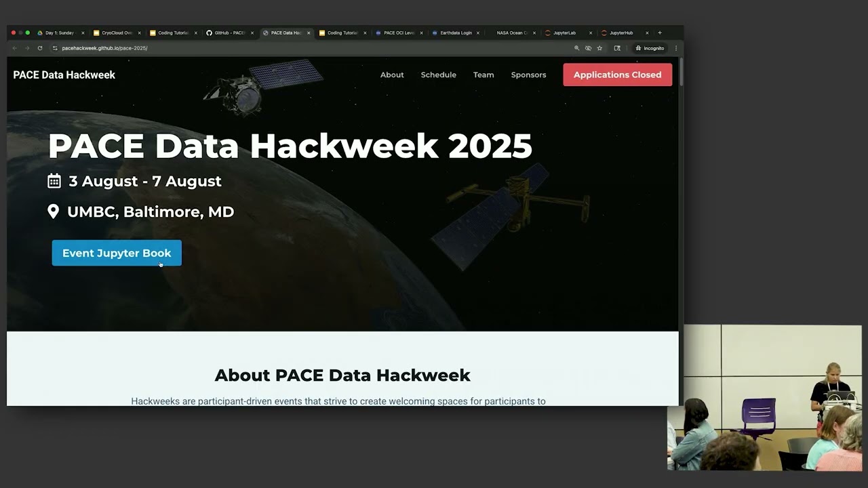The image size is (868, 488).
Task: Click the PACE Data Hackweek site logo text
Action: pos(64,75)
